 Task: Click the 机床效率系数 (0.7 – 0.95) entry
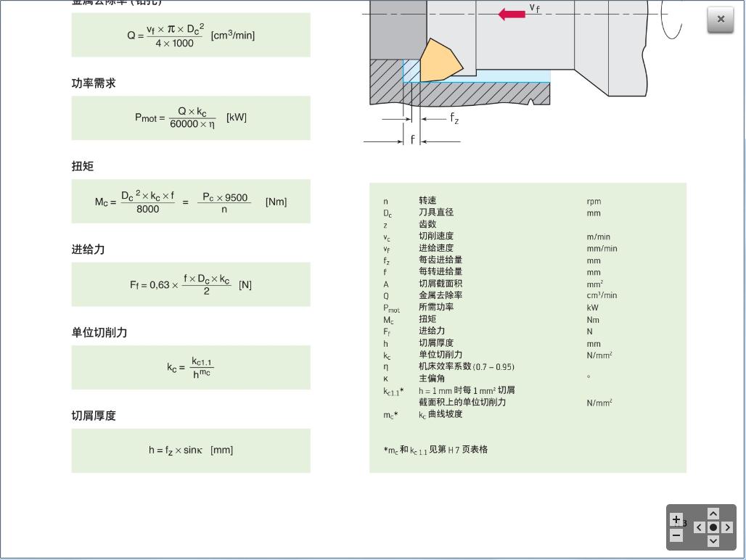(466, 366)
